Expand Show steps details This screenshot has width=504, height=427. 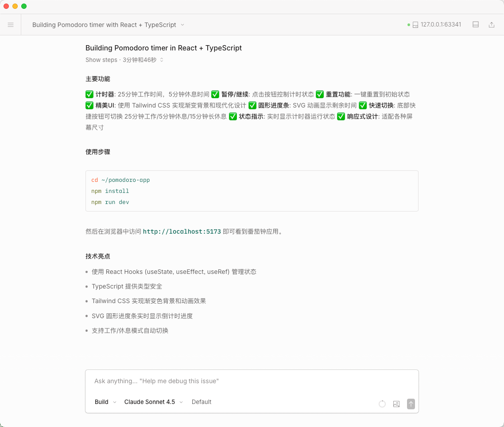coord(124,60)
